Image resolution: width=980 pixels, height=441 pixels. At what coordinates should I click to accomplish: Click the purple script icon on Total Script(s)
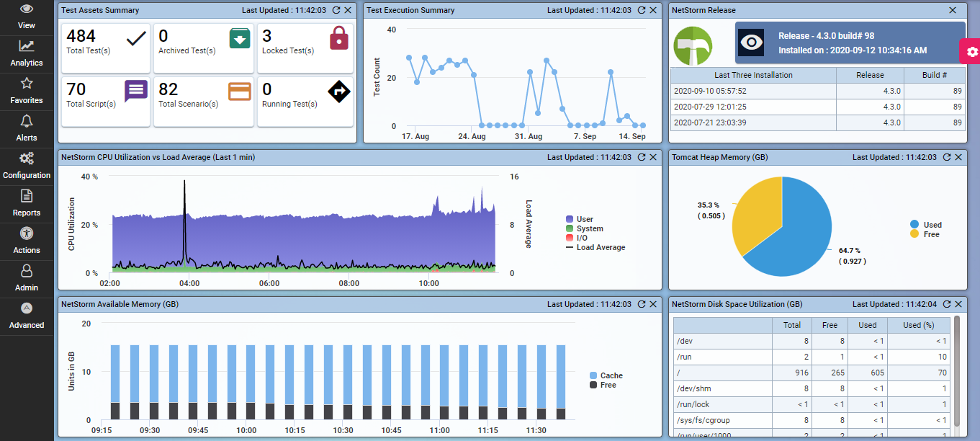coord(136,92)
